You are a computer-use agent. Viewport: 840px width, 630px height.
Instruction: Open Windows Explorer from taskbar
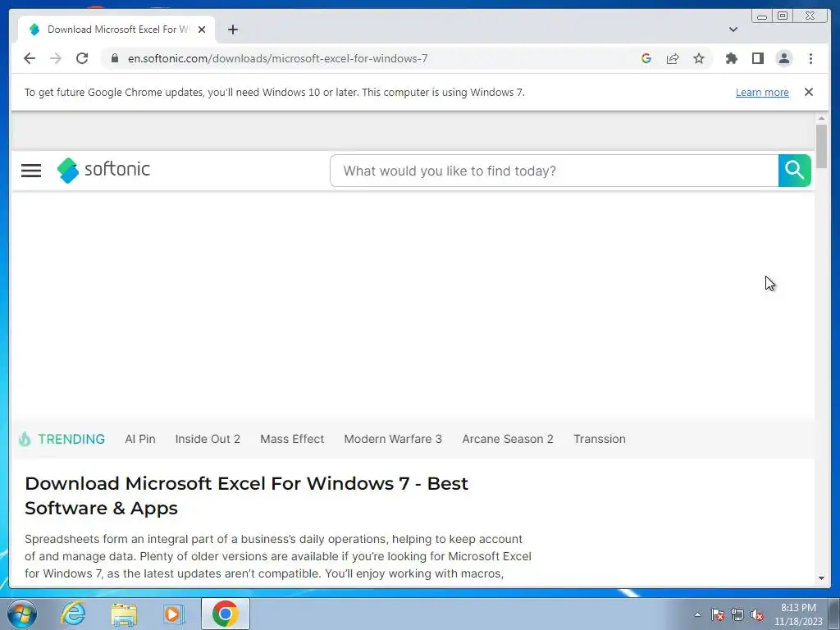(x=124, y=614)
